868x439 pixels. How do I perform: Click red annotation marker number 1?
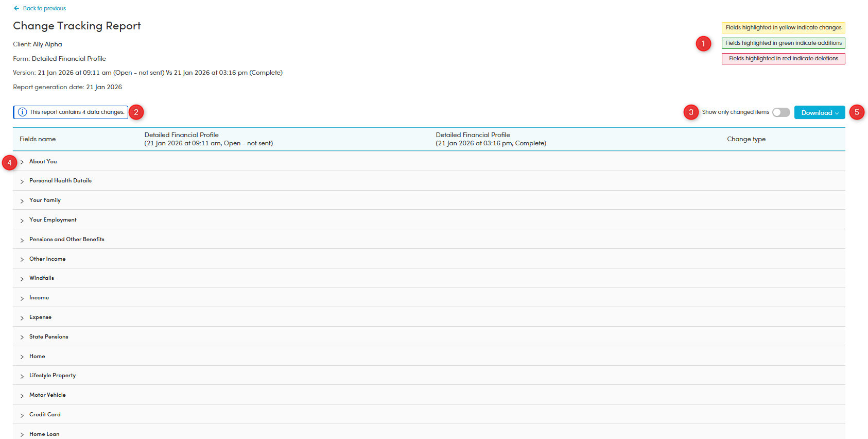coord(703,44)
